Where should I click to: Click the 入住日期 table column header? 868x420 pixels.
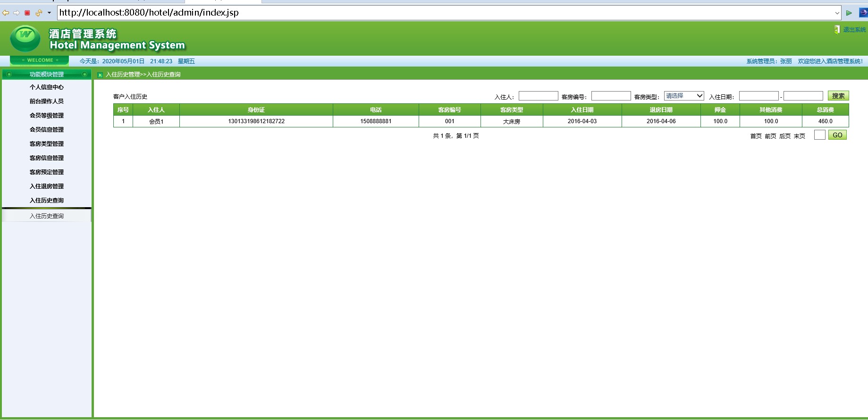pyautogui.click(x=582, y=110)
